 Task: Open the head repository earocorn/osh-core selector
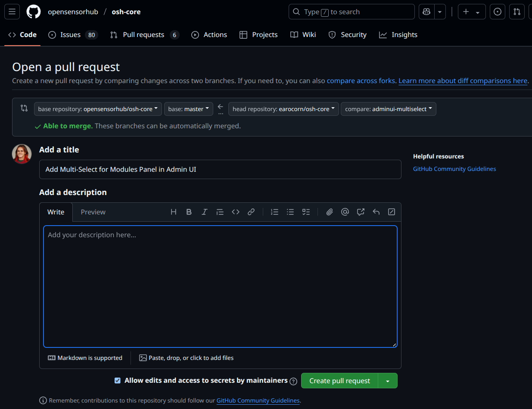283,109
